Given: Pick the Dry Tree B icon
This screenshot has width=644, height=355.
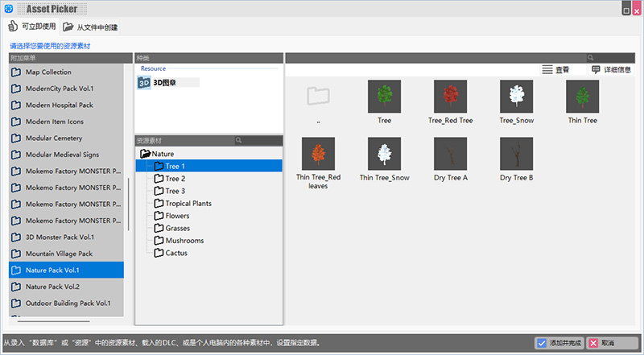Looking at the screenshot, I should pos(516,153).
